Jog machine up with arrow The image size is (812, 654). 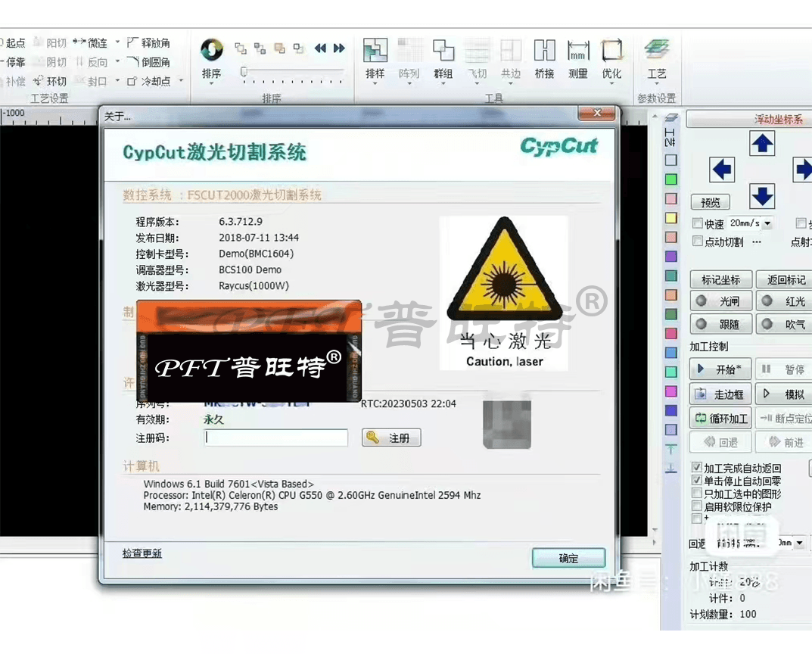[x=762, y=143]
